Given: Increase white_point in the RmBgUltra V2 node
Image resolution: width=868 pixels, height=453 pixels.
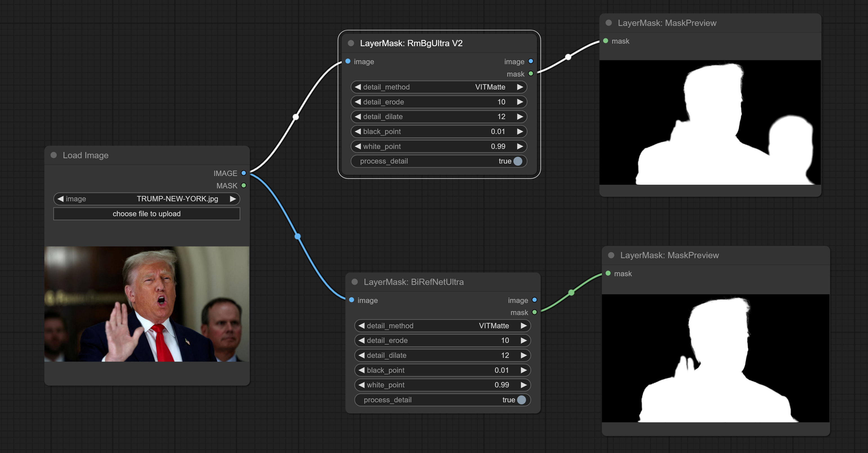Looking at the screenshot, I should pyautogui.click(x=520, y=146).
